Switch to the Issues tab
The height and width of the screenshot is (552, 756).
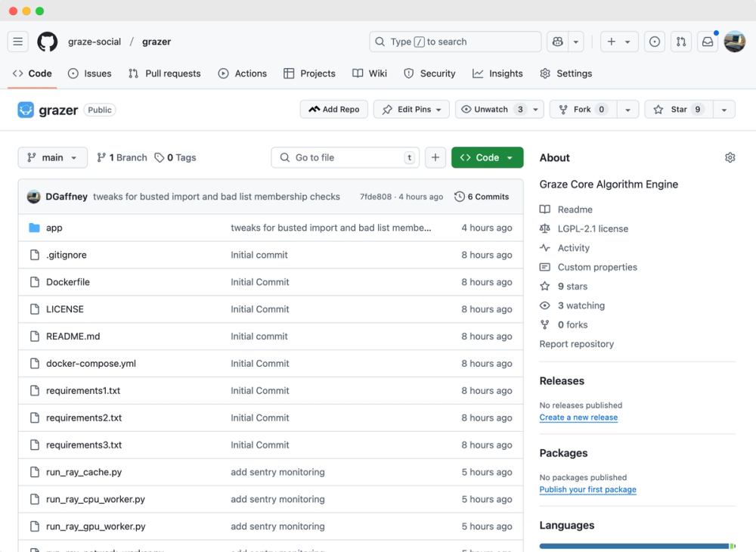pyautogui.click(x=90, y=73)
